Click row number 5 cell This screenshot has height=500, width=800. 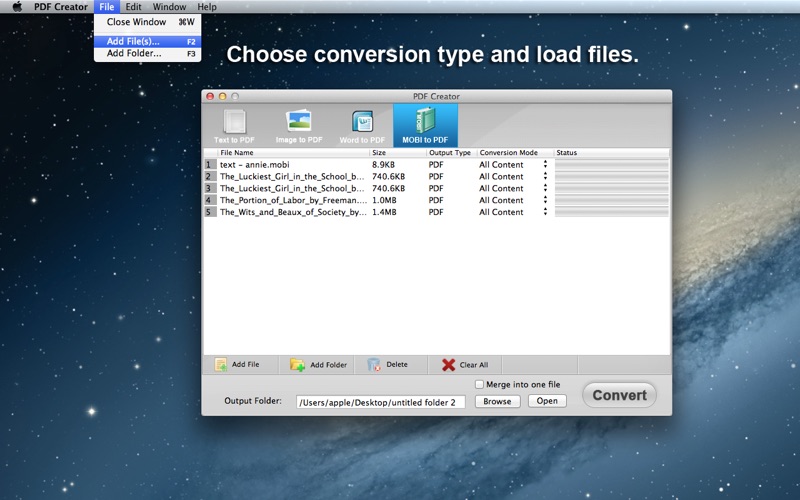click(210, 212)
